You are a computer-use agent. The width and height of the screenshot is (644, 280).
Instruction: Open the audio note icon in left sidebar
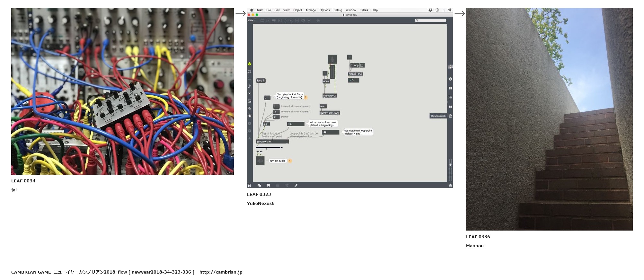(x=250, y=86)
